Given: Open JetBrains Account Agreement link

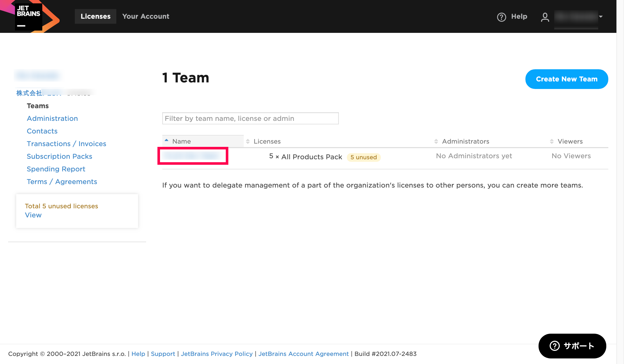Looking at the screenshot, I should point(303,354).
